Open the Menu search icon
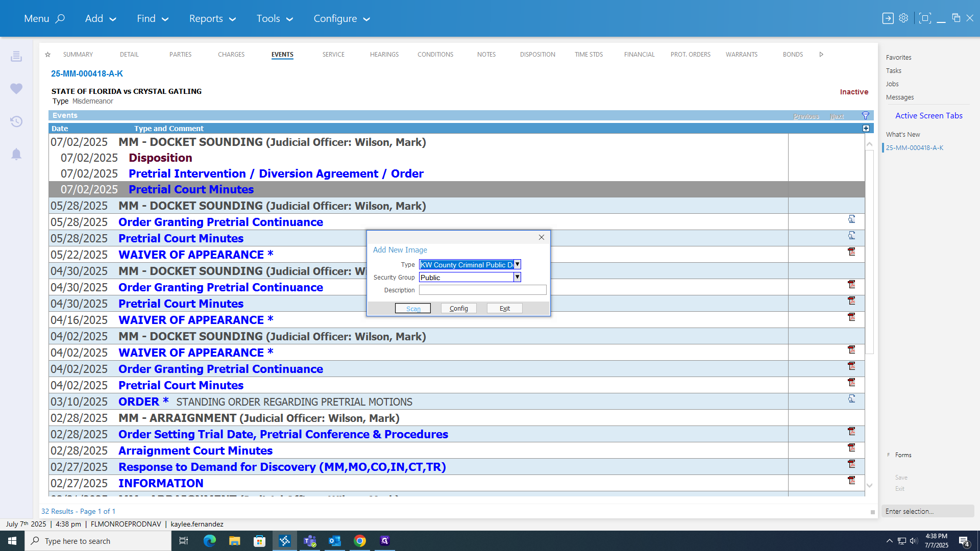This screenshot has width=980, height=551. tap(60, 18)
